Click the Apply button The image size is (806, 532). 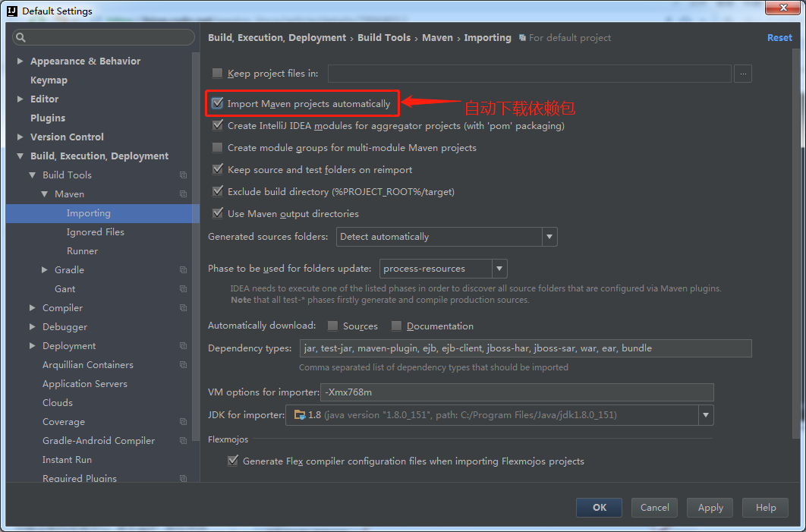(x=710, y=508)
